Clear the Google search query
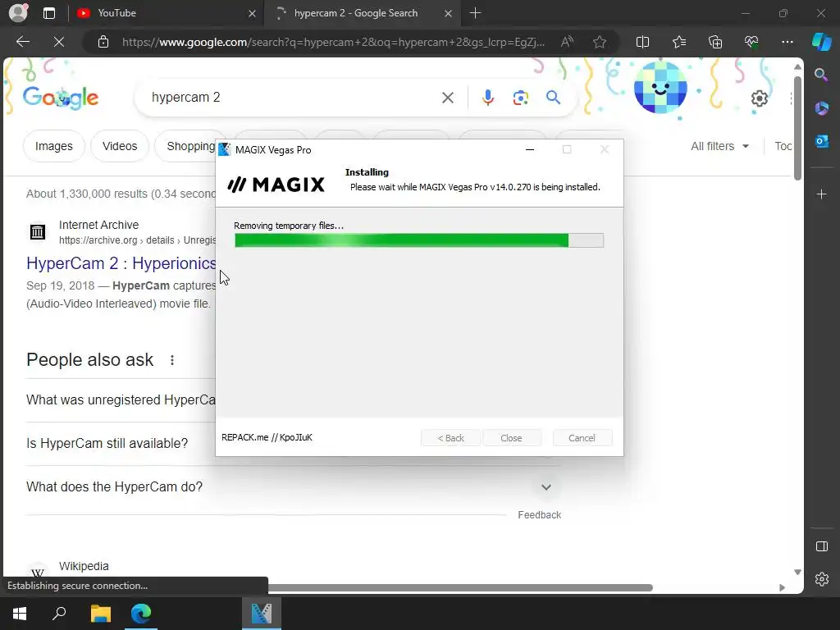 (x=448, y=98)
